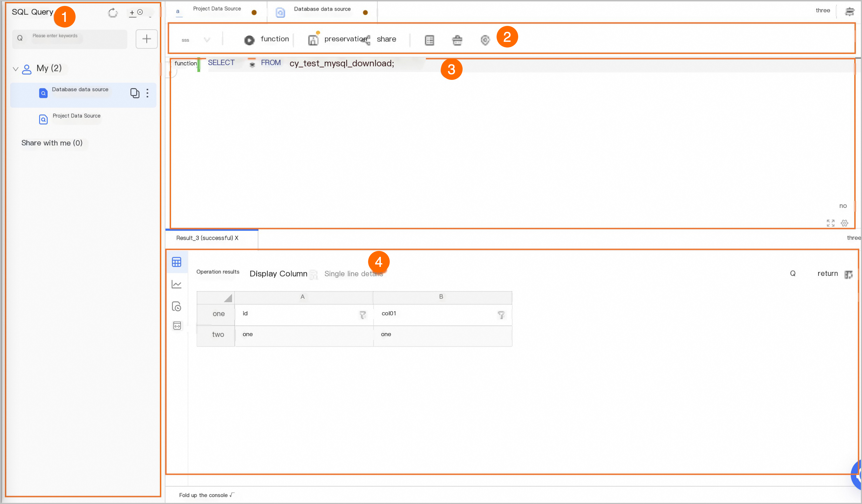
Task: Click the share icon in toolbar
Action: (x=366, y=40)
